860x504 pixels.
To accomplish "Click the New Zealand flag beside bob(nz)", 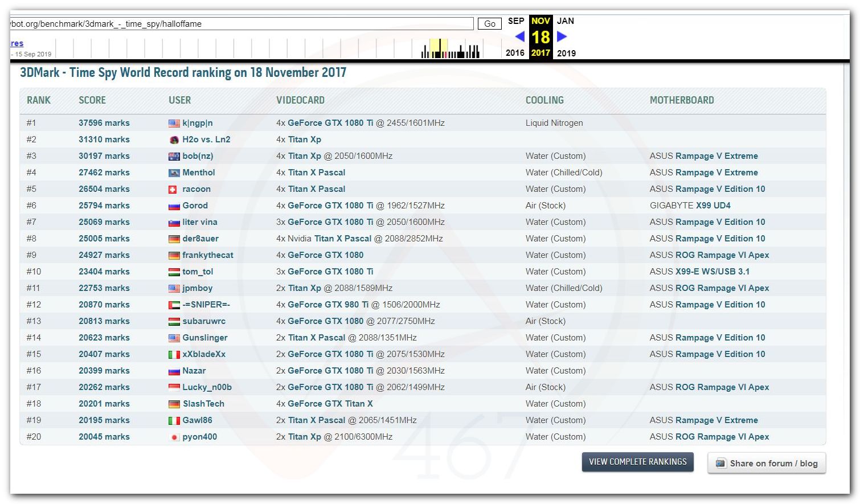I will (x=174, y=156).
